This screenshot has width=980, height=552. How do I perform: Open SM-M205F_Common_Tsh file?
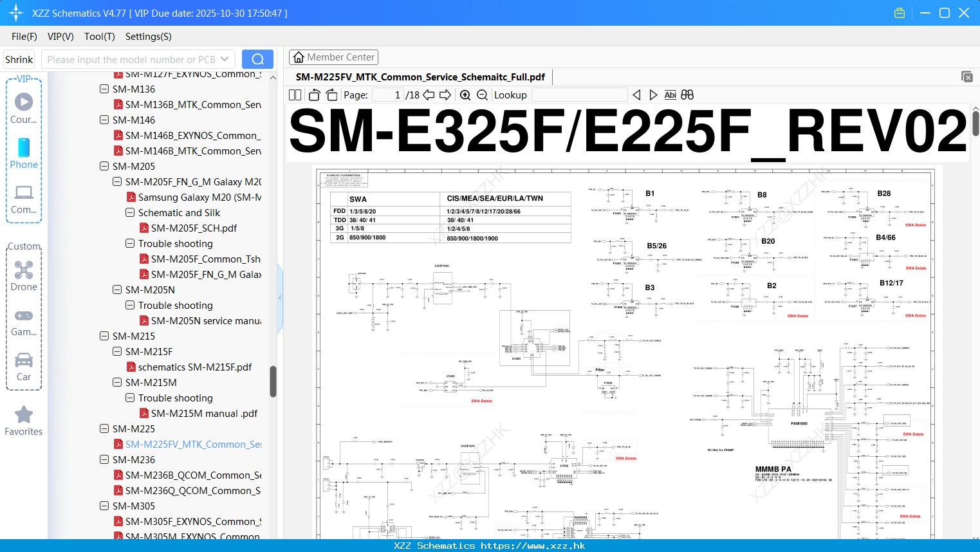[206, 259]
